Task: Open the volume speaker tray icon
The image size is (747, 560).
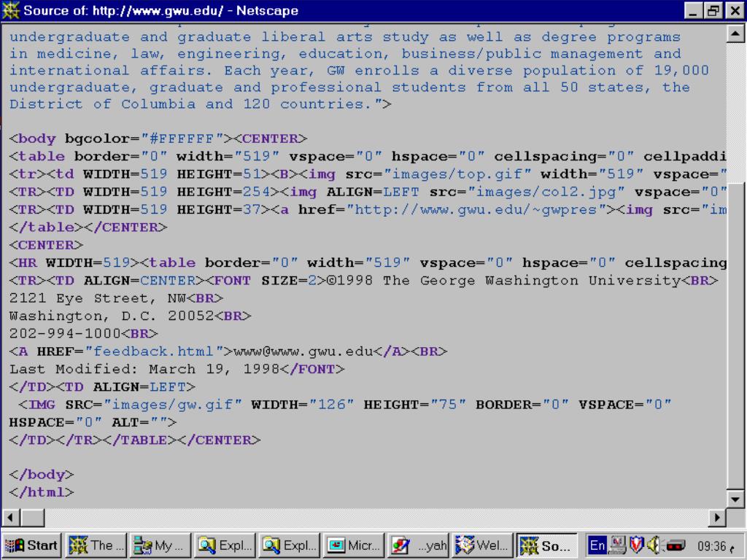Action: click(654, 545)
